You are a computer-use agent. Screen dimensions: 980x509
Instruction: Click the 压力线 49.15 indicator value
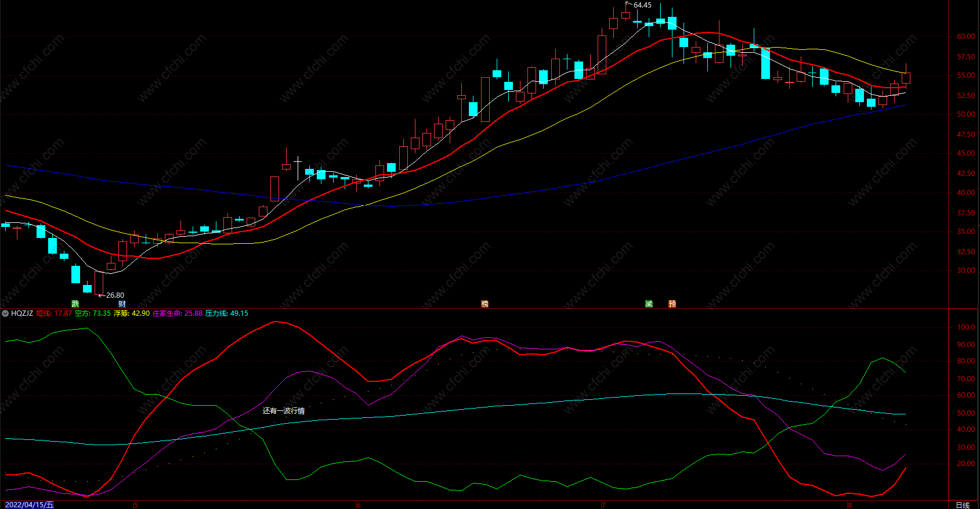227,313
